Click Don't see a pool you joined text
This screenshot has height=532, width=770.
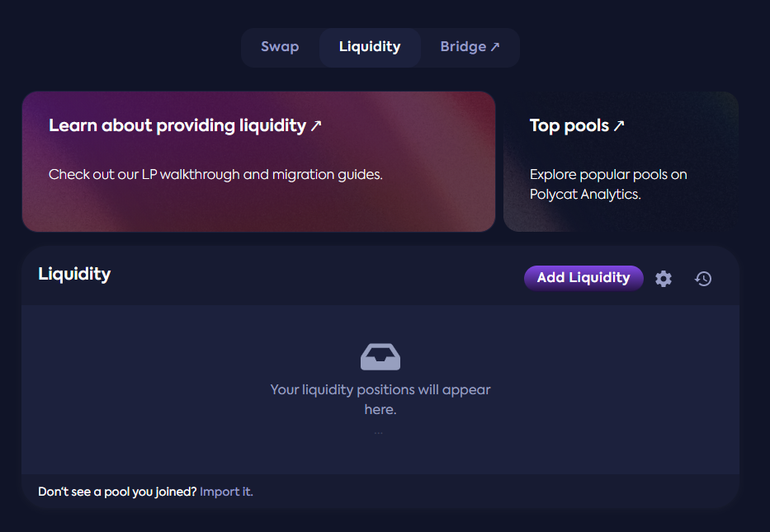117,492
